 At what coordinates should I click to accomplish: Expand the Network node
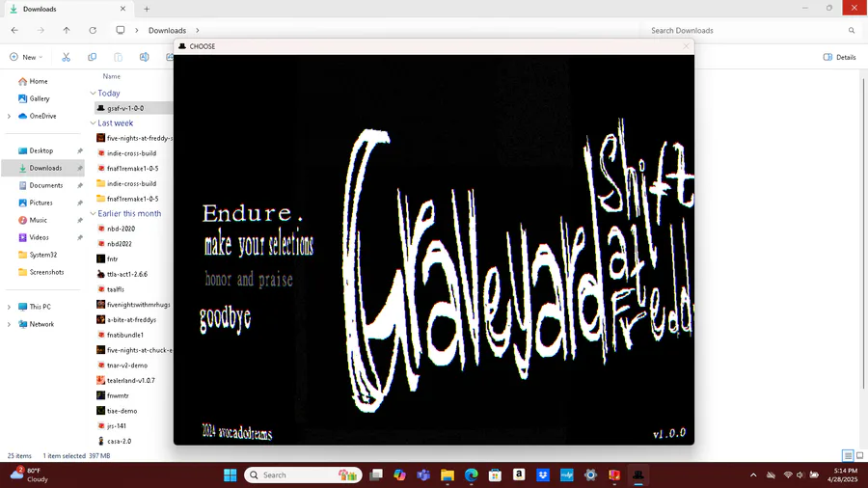click(x=9, y=324)
